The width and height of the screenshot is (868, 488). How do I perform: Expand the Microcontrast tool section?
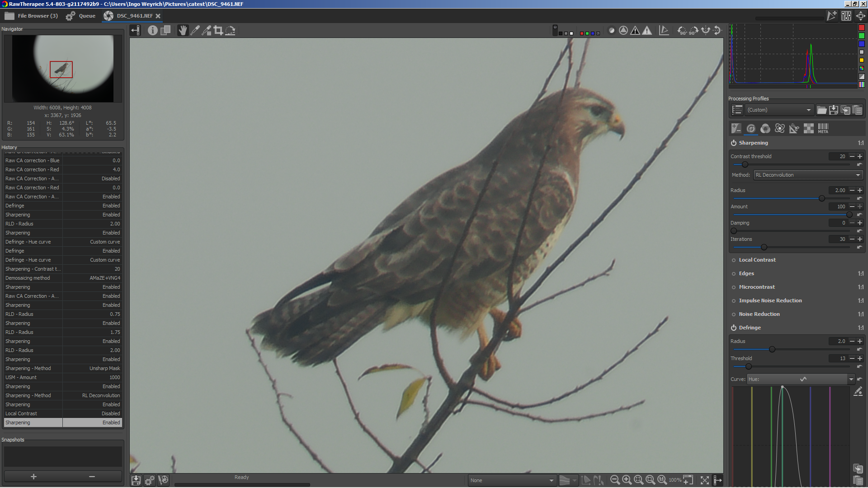[x=757, y=287]
